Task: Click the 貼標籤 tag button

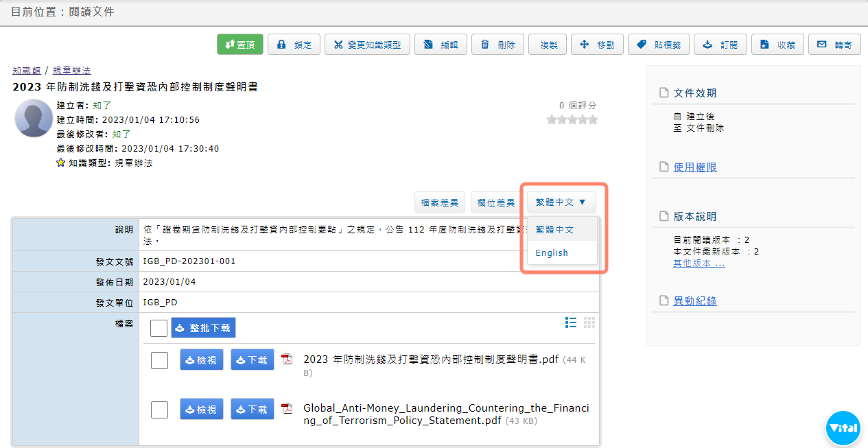Action: (x=658, y=45)
